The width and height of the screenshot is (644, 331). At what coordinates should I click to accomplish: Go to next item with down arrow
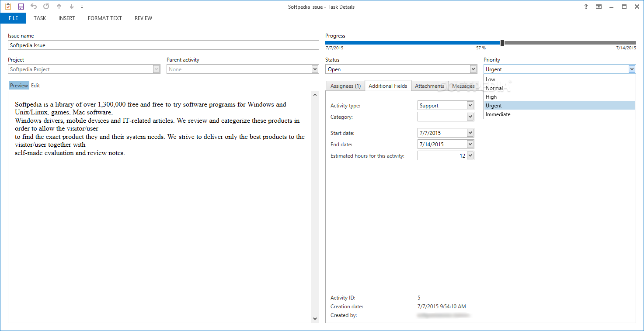coord(72,7)
